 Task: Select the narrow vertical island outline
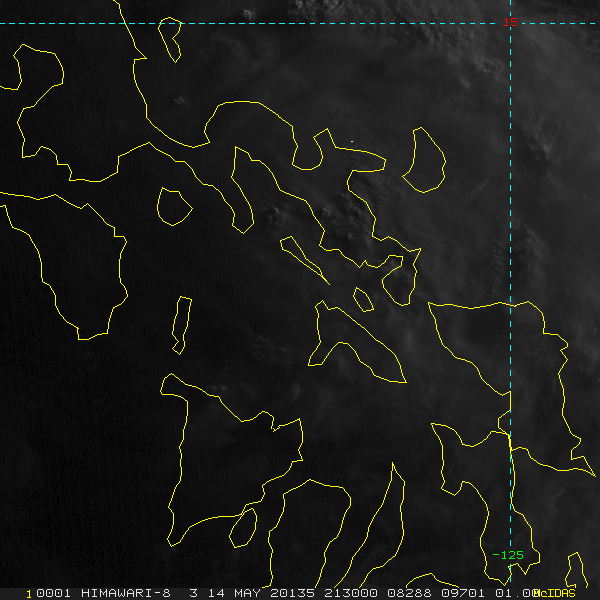tap(182, 325)
